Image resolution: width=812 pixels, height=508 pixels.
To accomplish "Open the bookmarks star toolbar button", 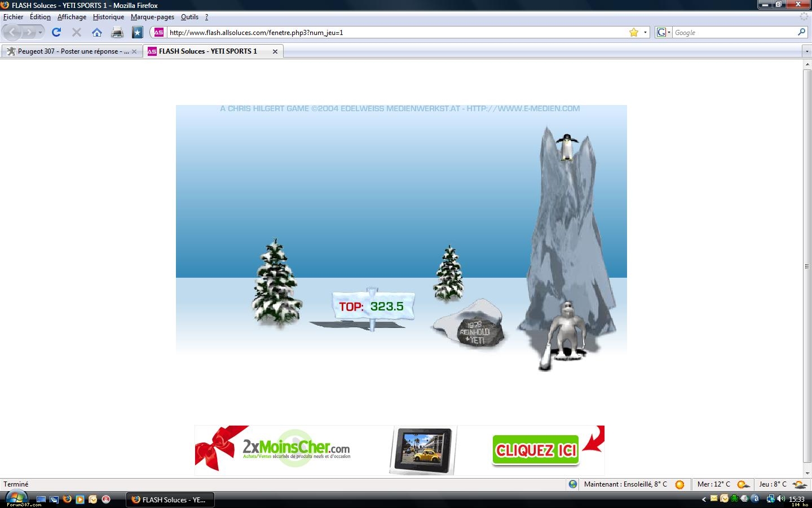I will (x=137, y=32).
